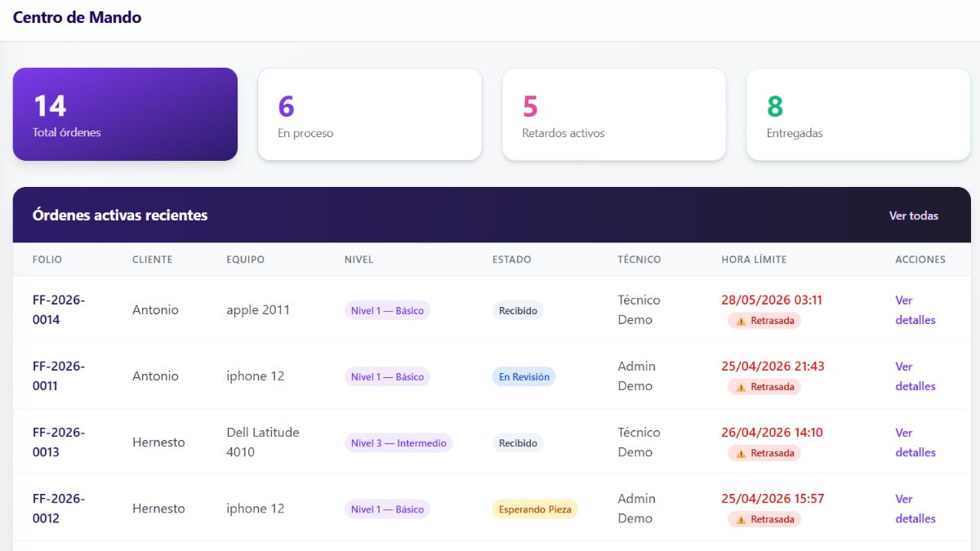The image size is (980, 551).
Task: Click client Antonio in the FF-2026-0011 row
Action: click(x=155, y=376)
